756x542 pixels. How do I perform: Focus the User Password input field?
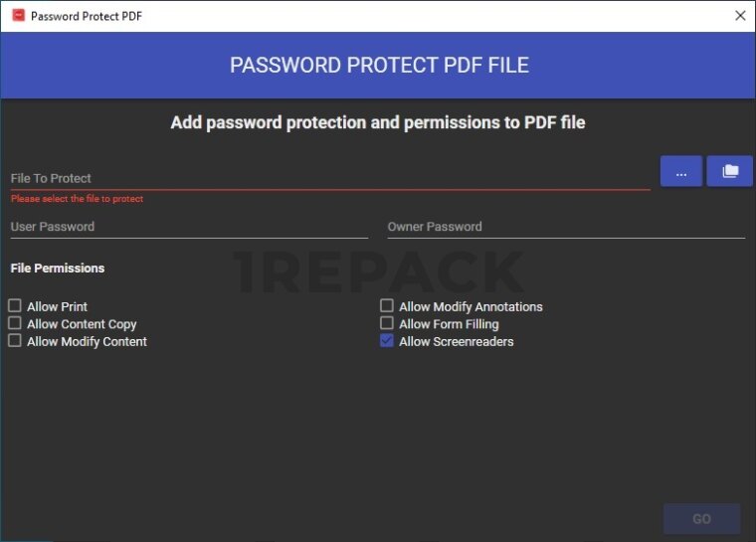[x=189, y=227]
